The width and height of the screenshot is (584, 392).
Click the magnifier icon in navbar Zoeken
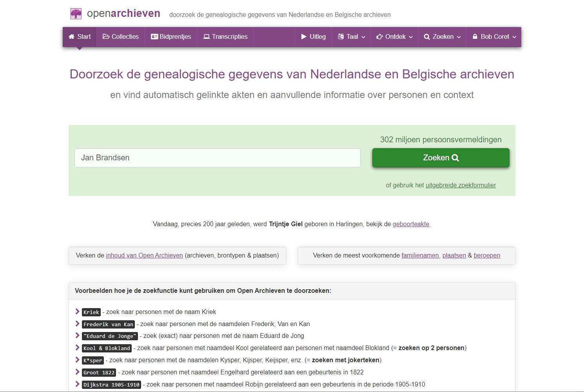[427, 37]
